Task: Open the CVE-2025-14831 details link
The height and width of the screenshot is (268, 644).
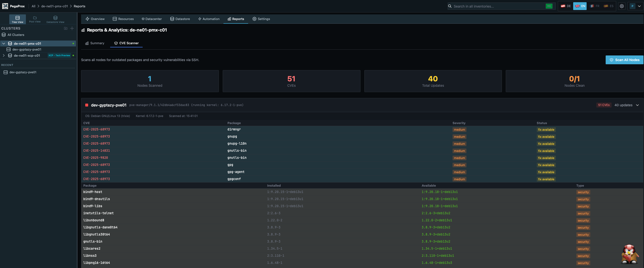Action: (96, 150)
